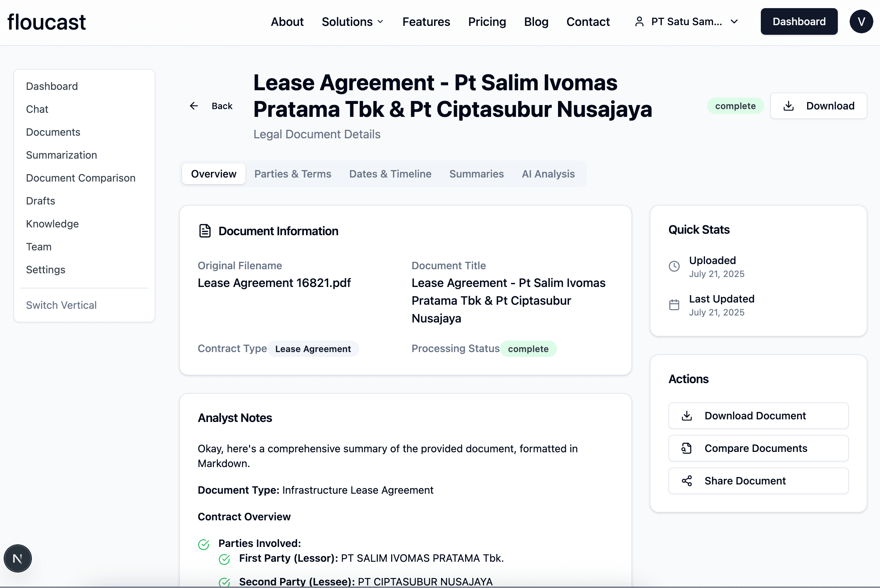Open Settings from the left sidebar
This screenshot has width=880, height=588.
click(x=46, y=269)
